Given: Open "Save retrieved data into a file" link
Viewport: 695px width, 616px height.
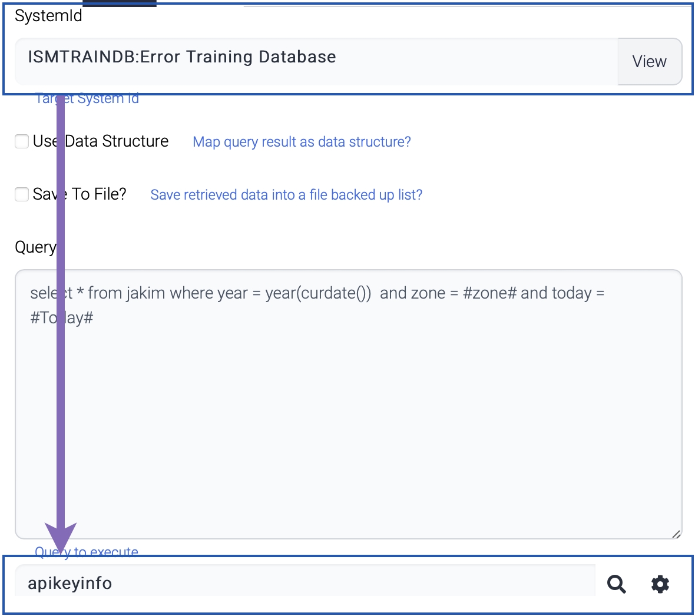Looking at the screenshot, I should click(x=286, y=195).
